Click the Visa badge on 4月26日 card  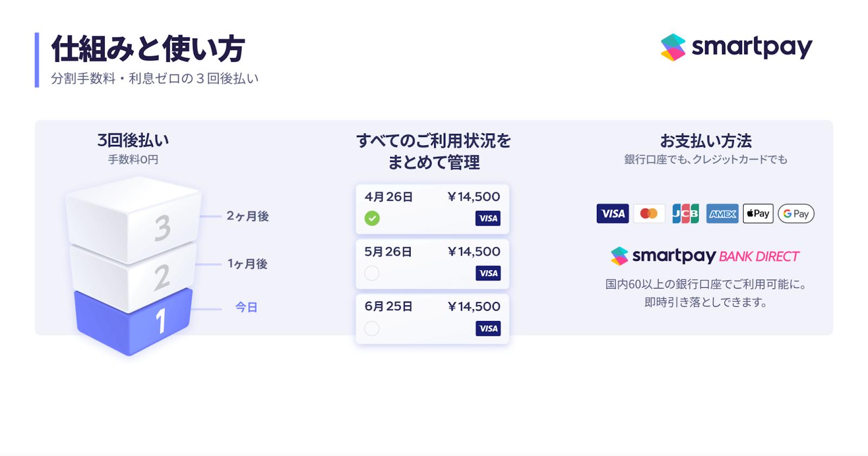488,219
